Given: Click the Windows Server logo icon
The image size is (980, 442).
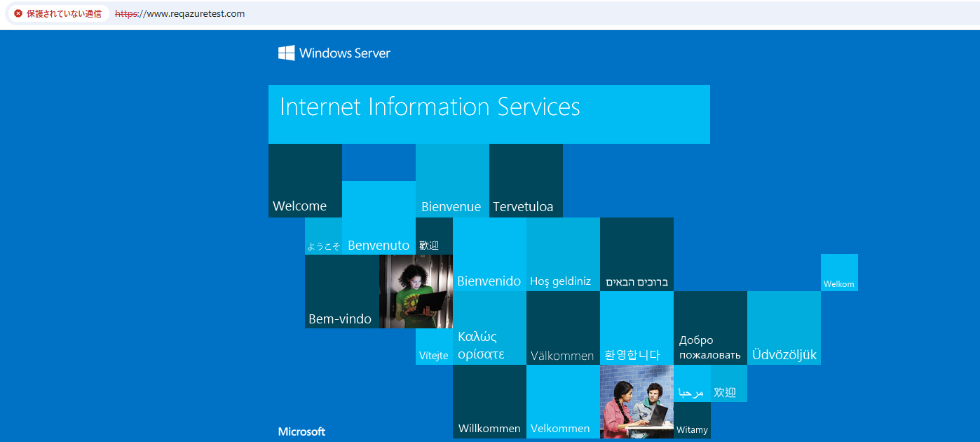Looking at the screenshot, I should [286, 53].
